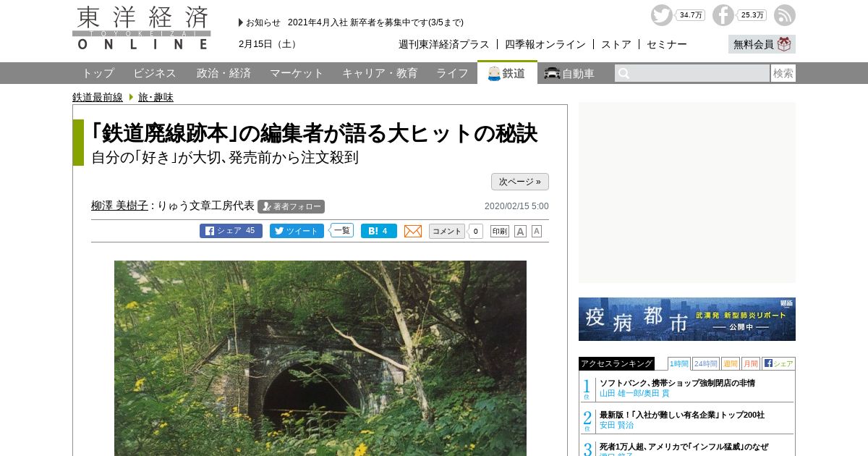Select the 24時間 ranking tab
Image resolution: width=868 pixels, height=456 pixels.
coord(705,363)
